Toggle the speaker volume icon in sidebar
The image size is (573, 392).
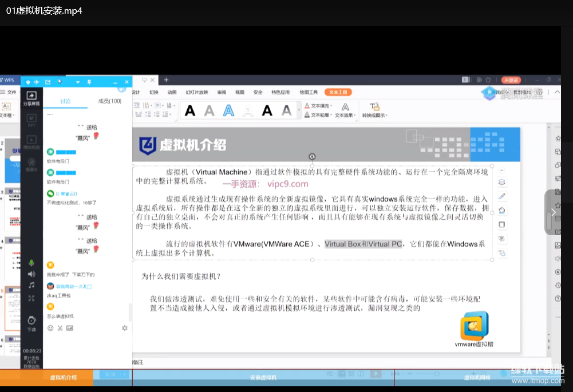click(x=31, y=274)
